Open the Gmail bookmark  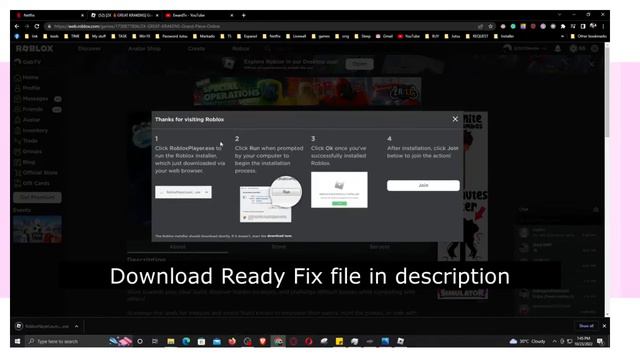(x=384, y=36)
